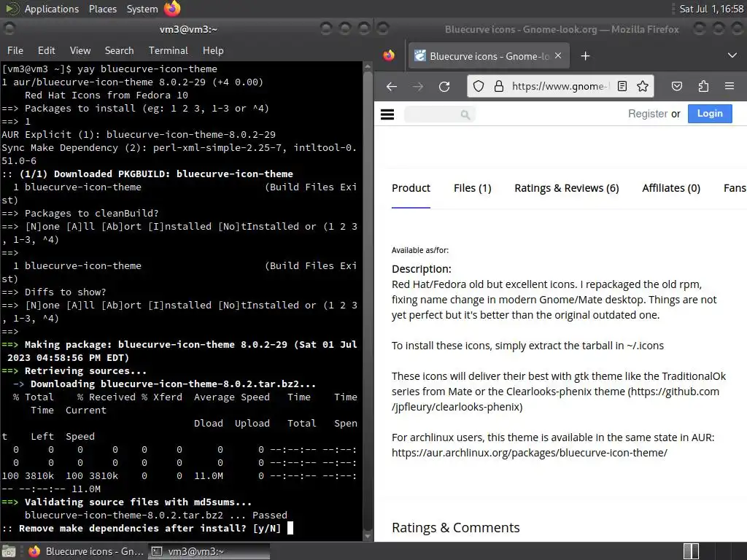
Task: Open the terminal Edit menu
Action: [46, 50]
